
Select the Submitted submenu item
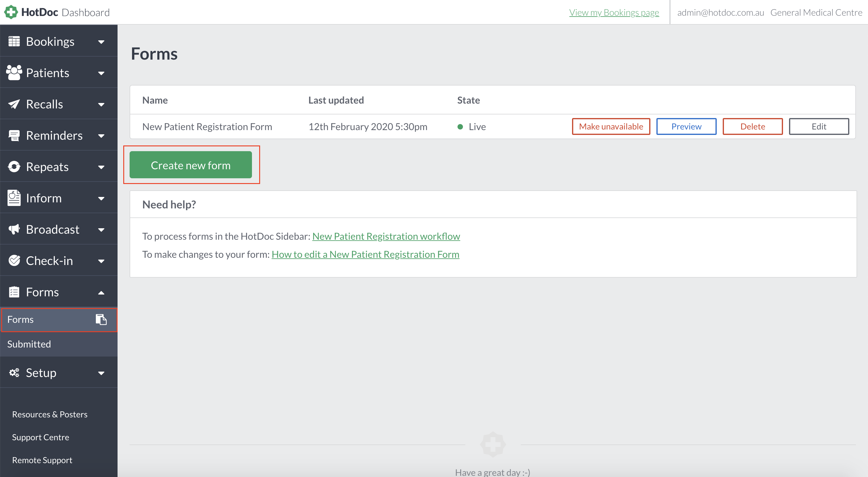[x=59, y=344]
